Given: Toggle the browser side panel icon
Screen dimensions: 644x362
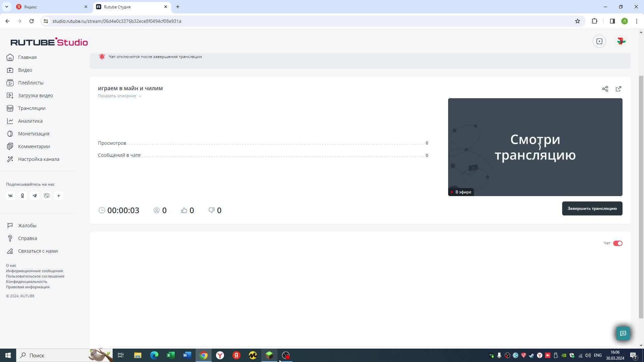Looking at the screenshot, I should point(612,21).
